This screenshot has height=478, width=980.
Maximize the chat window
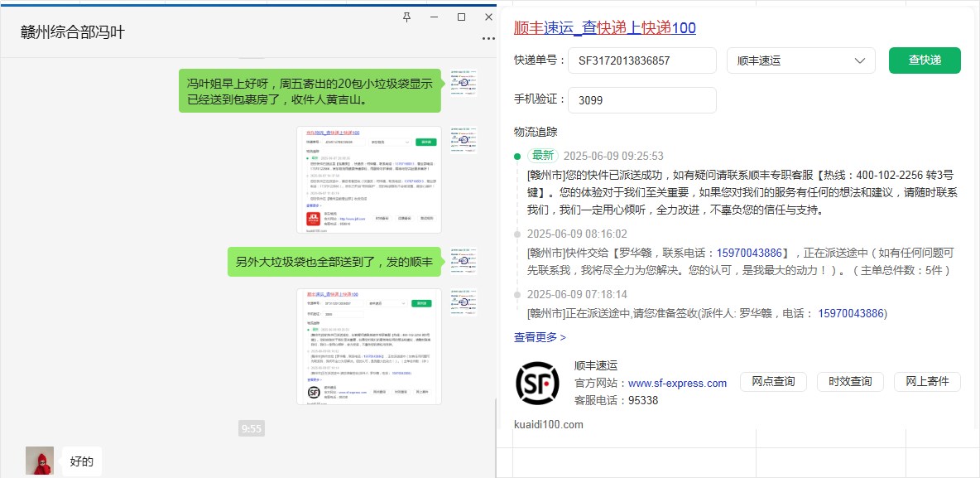coord(461,17)
